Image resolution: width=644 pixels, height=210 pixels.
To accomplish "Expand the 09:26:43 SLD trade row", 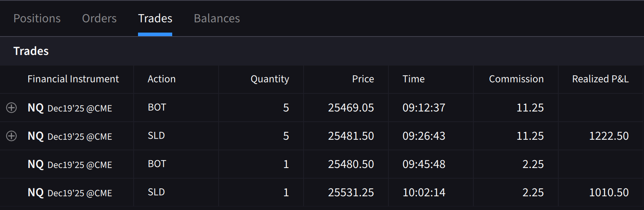I will (x=11, y=136).
